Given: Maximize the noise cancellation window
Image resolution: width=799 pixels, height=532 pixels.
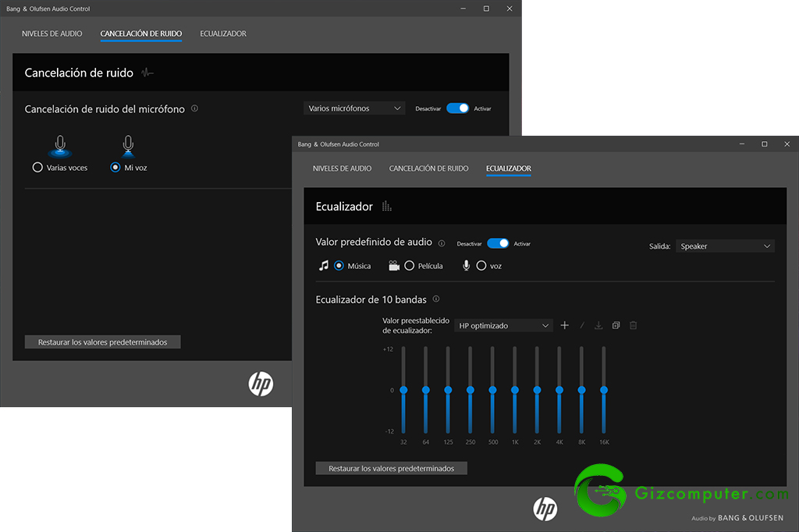Looking at the screenshot, I should pyautogui.click(x=486, y=9).
